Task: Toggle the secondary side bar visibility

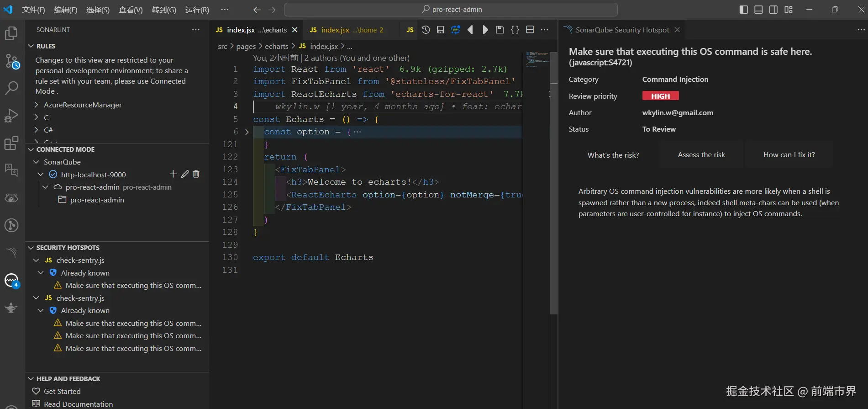Action: pyautogui.click(x=773, y=10)
